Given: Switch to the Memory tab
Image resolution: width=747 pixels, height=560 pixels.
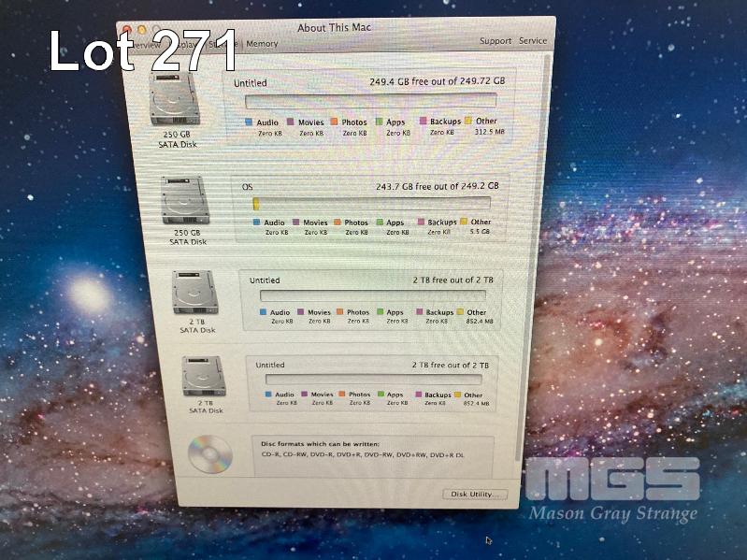Looking at the screenshot, I should click(x=262, y=44).
